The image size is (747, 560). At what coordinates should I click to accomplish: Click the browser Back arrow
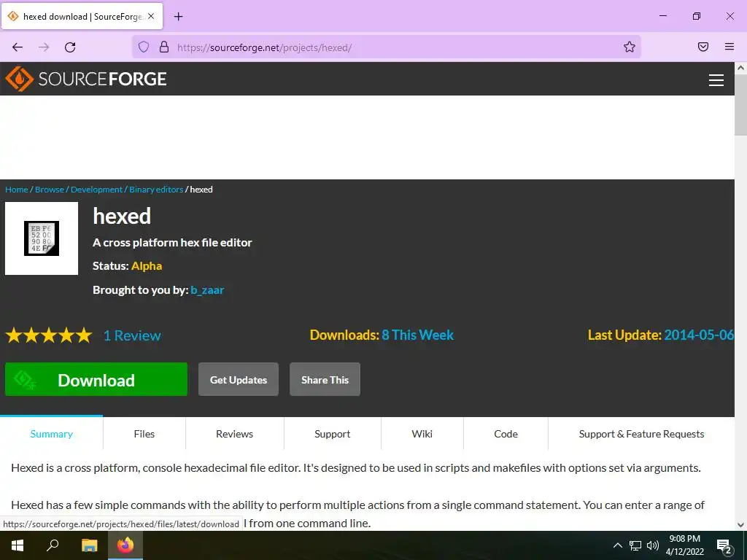(x=18, y=47)
